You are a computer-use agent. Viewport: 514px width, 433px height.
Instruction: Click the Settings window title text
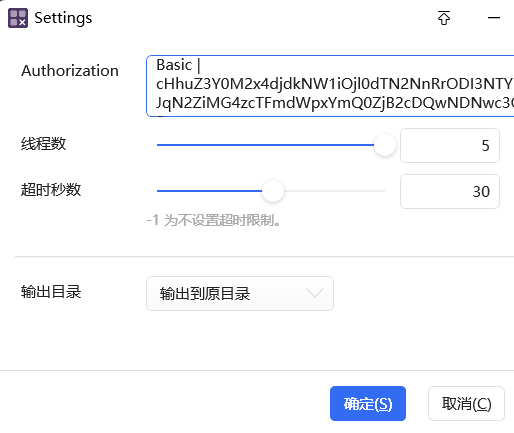(x=63, y=18)
